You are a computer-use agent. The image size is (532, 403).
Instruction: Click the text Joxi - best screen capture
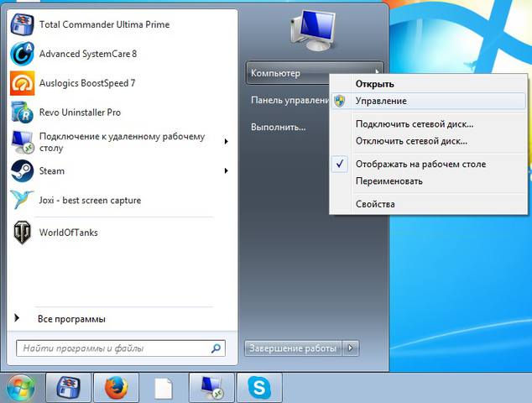(90, 201)
